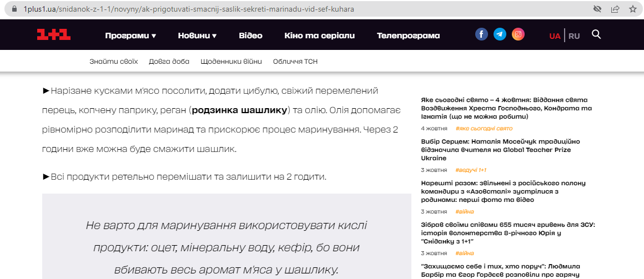Open the Instagram social icon
The width and height of the screenshot is (644, 279).
point(519,34)
